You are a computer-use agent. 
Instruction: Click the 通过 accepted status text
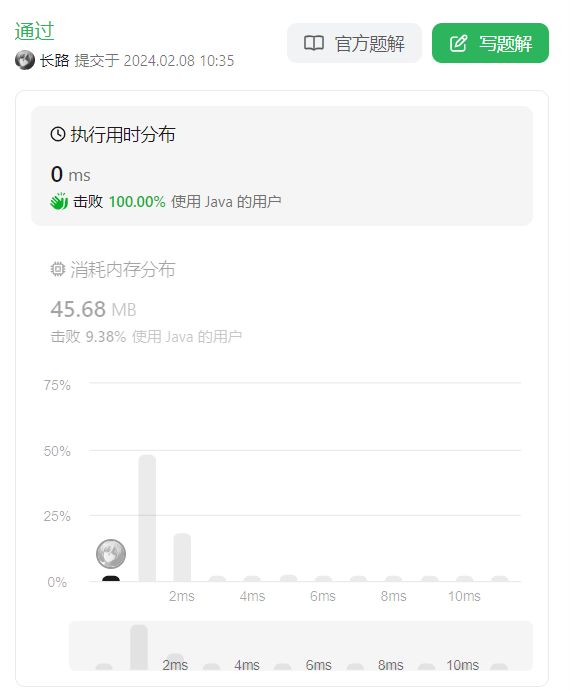(34, 31)
